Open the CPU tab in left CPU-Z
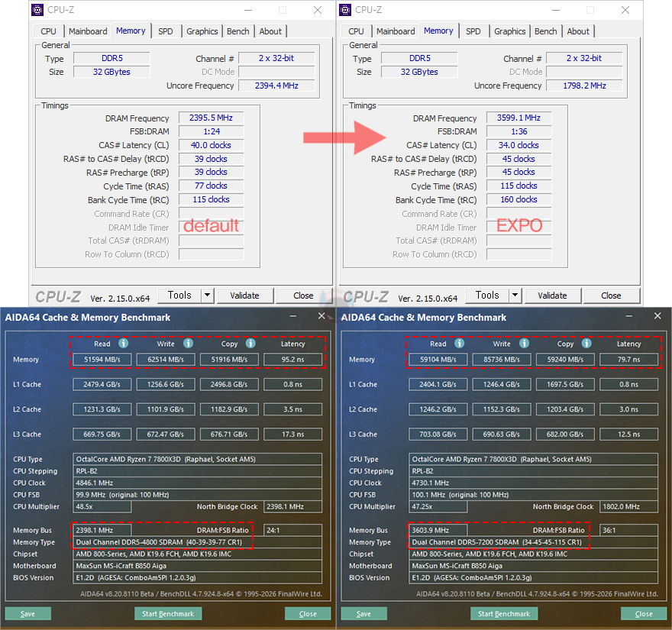This screenshot has width=672, height=630. tap(48, 31)
